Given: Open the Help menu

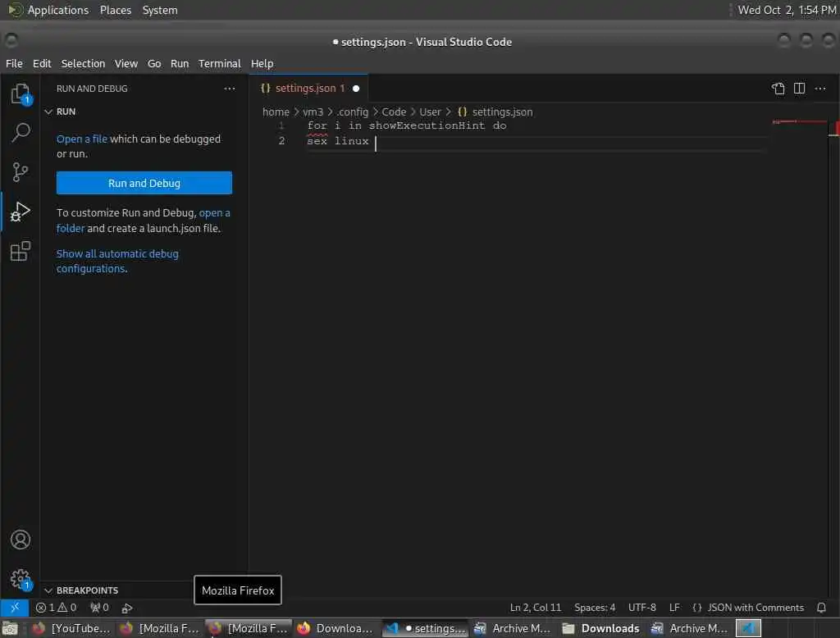Looking at the screenshot, I should [262, 63].
